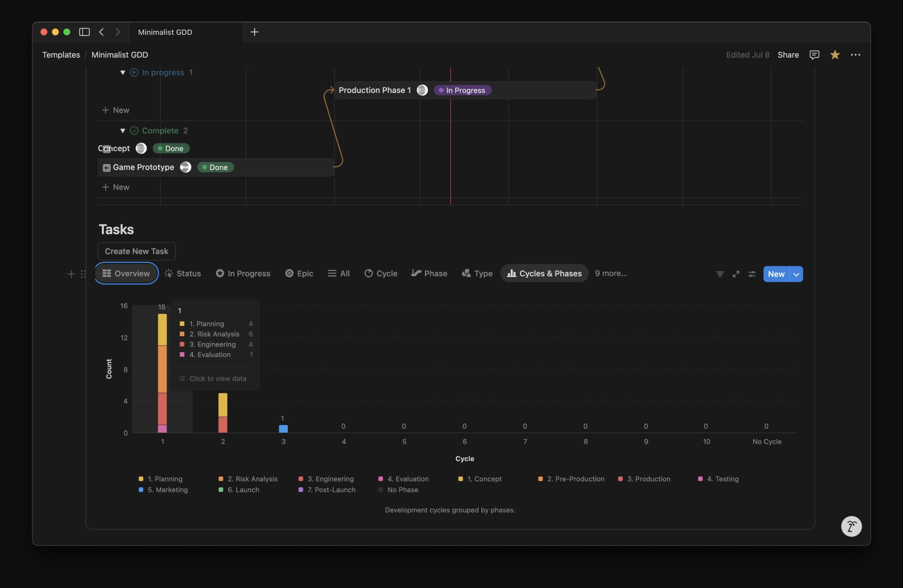Open the database full page expand icon
The width and height of the screenshot is (903, 588).
point(736,274)
